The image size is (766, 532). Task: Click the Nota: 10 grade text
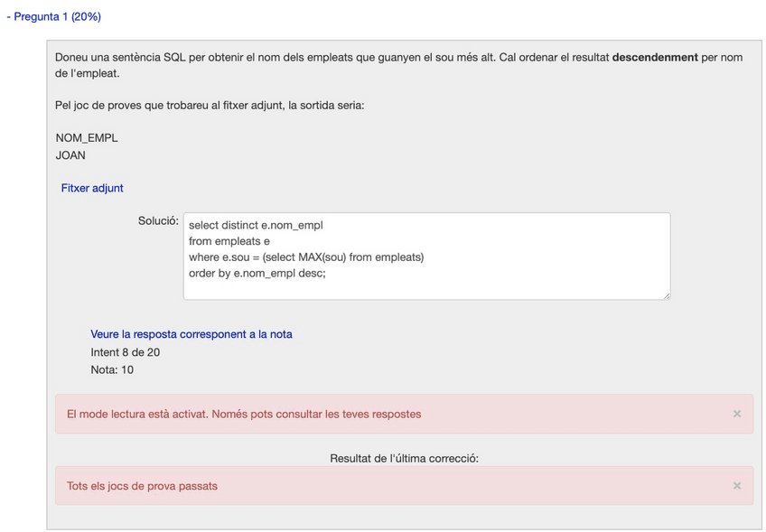(x=112, y=369)
